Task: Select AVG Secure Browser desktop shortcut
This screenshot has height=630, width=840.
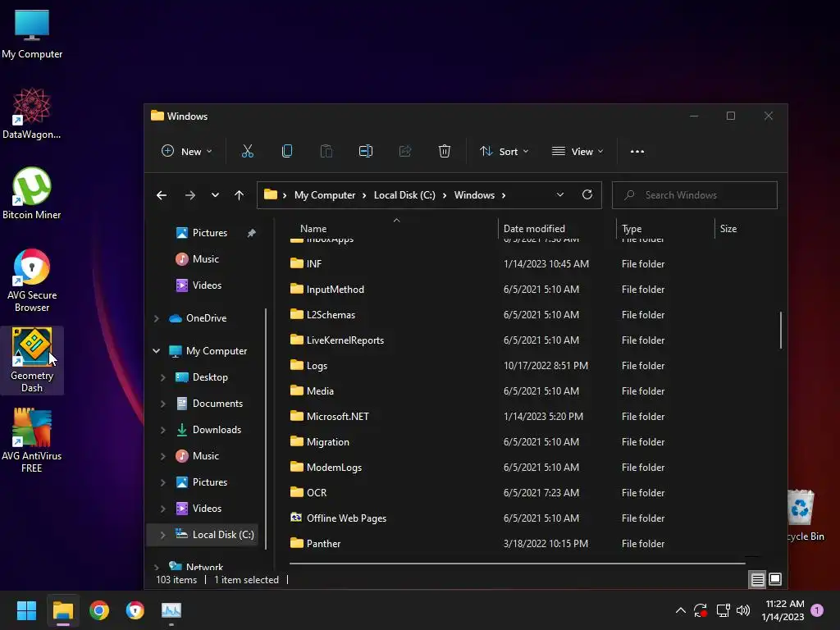Action: (32, 281)
